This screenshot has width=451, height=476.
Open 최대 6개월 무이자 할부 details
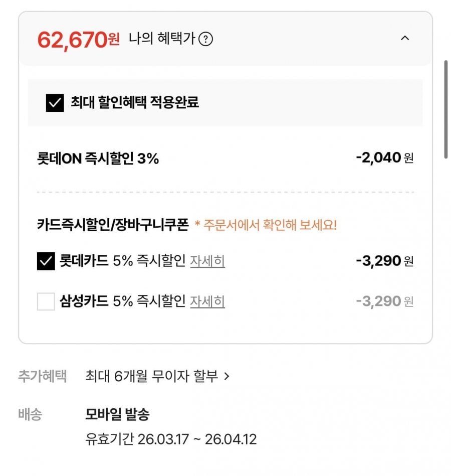click(x=152, y=376)
